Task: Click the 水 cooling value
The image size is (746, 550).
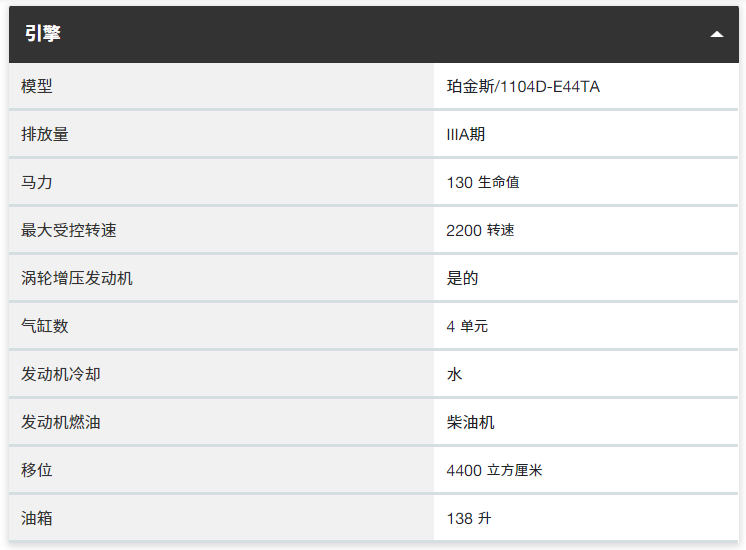Action: point(454,375)
